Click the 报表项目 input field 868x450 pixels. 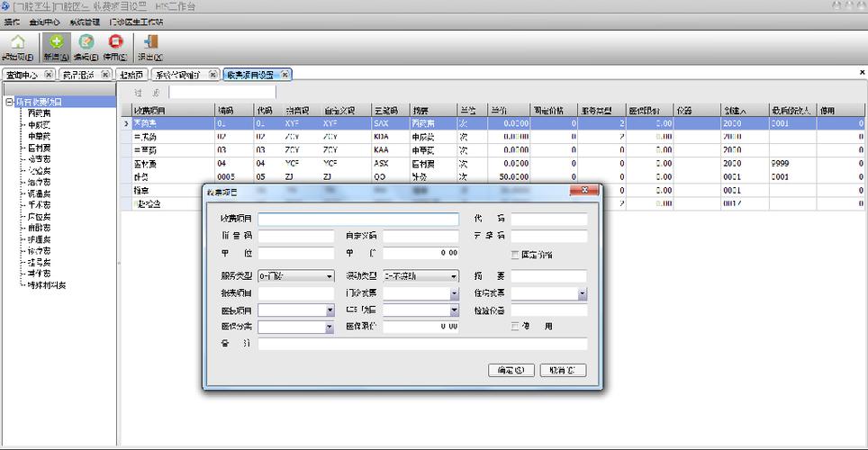[x=296, y=293]
